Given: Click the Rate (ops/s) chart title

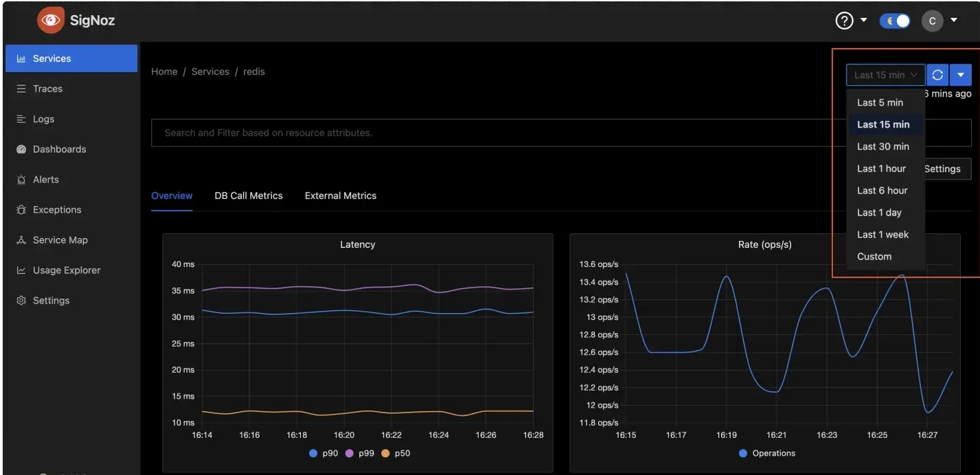Looking at the screenshot, I should click(764, 244).
